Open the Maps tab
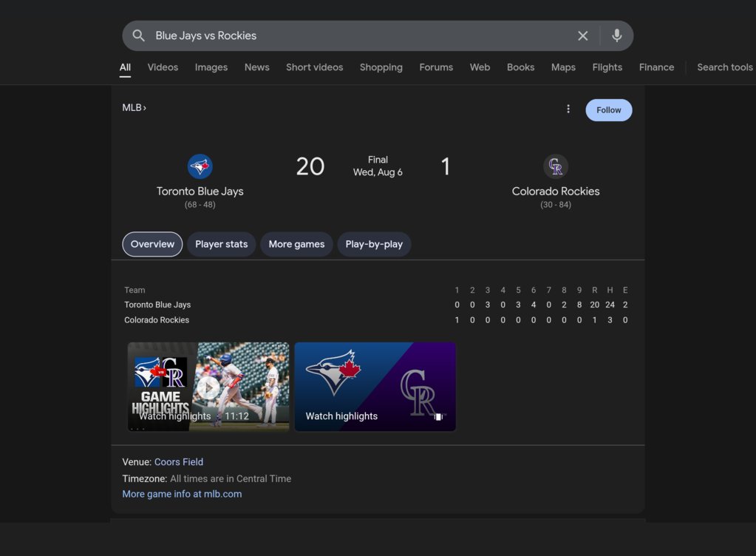This screenshot has height=556, width=756. pos(563,67)
